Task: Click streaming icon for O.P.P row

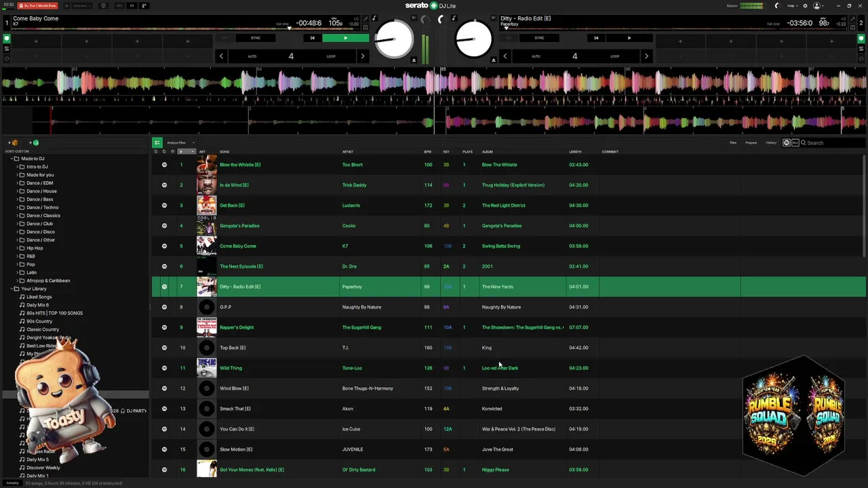Action: [x=164, y=307]
